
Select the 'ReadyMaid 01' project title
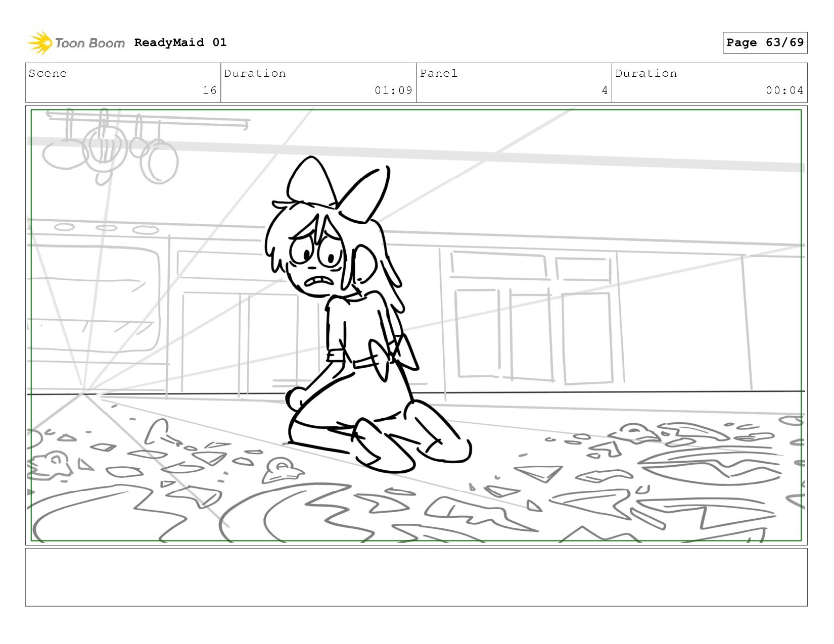click(180, 42)
